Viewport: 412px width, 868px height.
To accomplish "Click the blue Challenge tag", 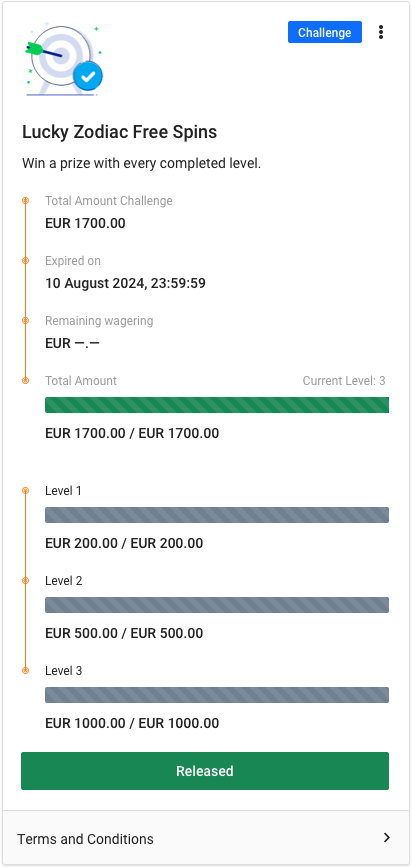I will (x=325, y=32).
